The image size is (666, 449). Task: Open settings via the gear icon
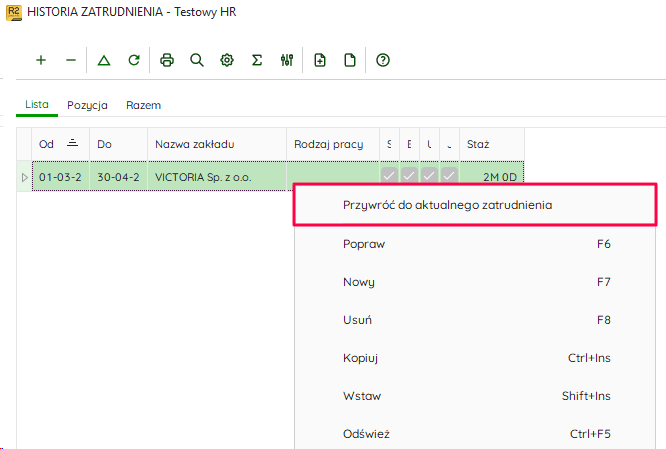pos(227,60)
